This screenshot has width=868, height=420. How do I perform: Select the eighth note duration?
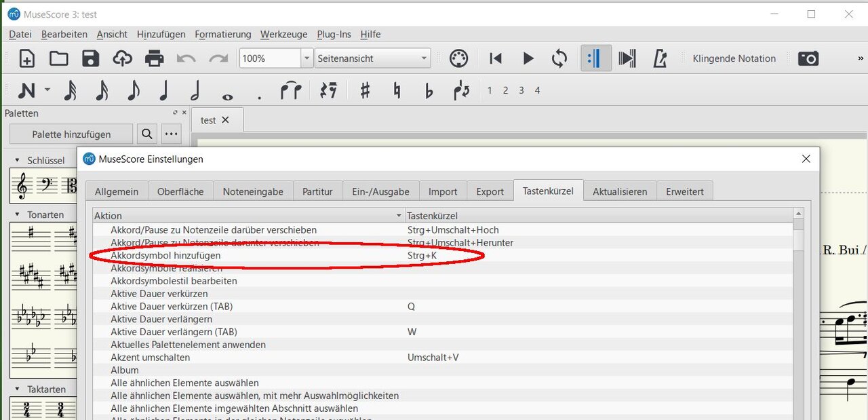point(134,90)
